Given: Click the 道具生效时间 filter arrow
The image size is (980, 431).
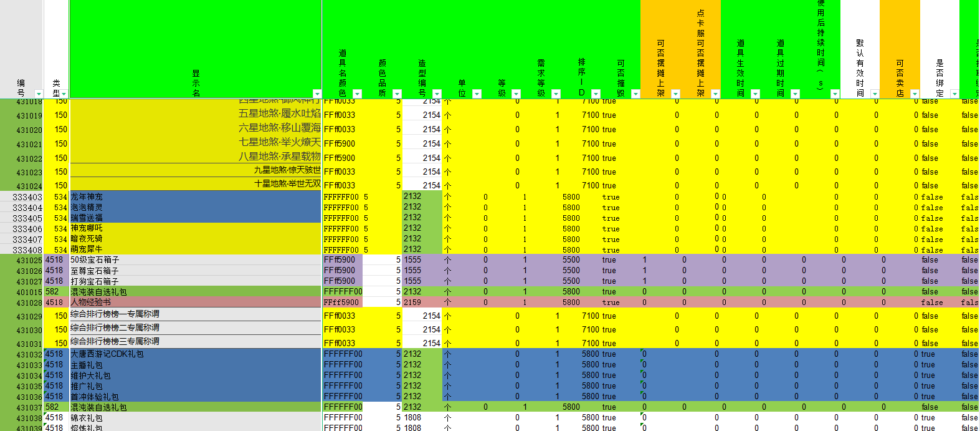Looking at the screenshot, I should 755,94.
